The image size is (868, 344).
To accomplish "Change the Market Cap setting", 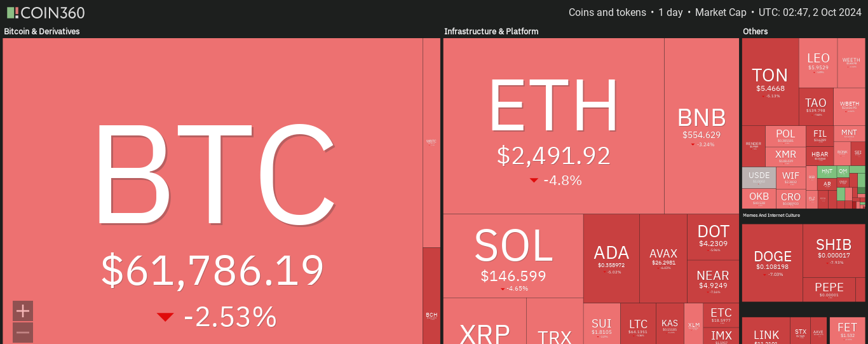I will coord(721,13).
